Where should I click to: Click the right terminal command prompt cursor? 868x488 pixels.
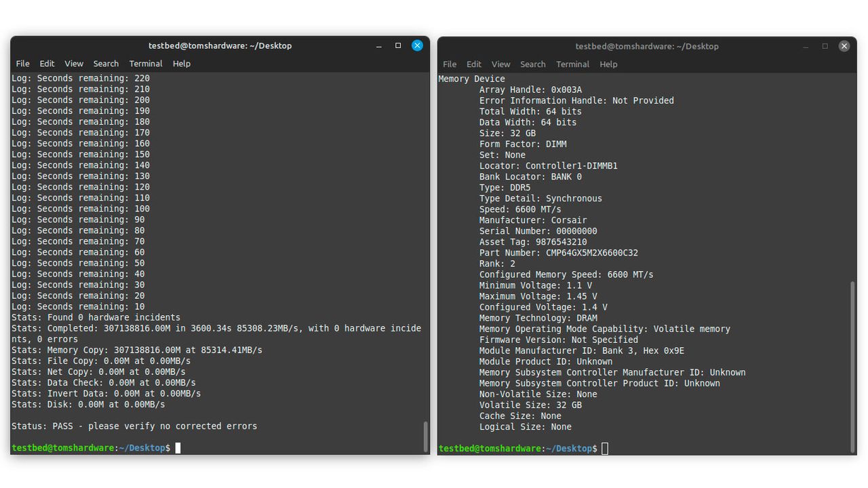tap(605, 449)
